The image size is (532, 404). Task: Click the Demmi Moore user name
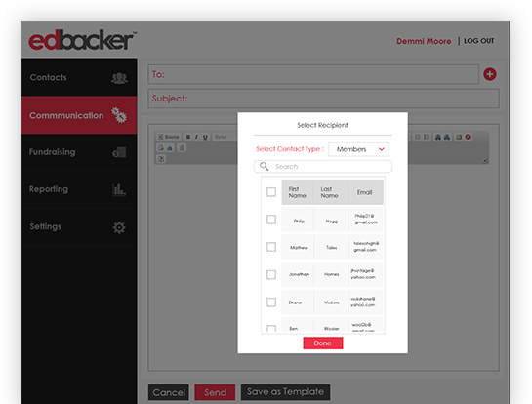point(424,41)
